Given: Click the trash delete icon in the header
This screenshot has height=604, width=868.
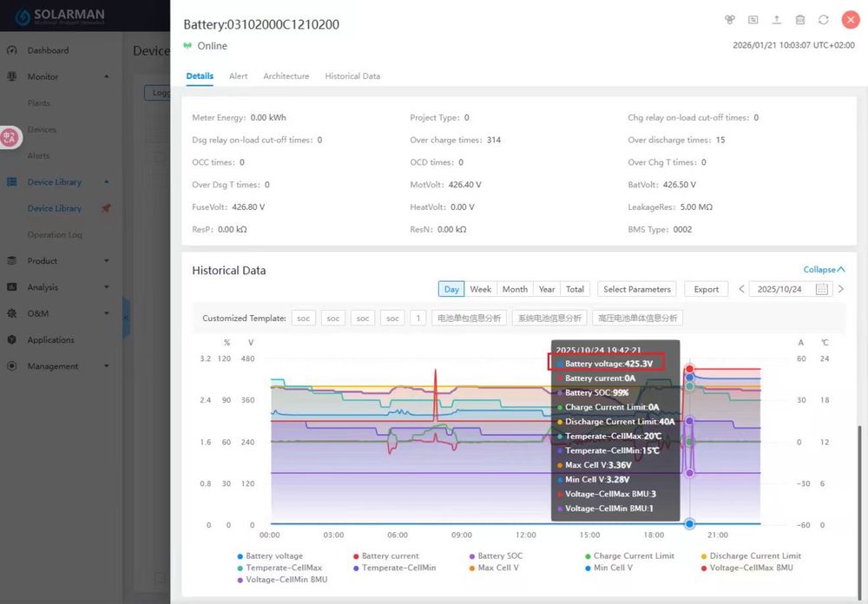Looking at the screenshot, I should coord(800,20).
